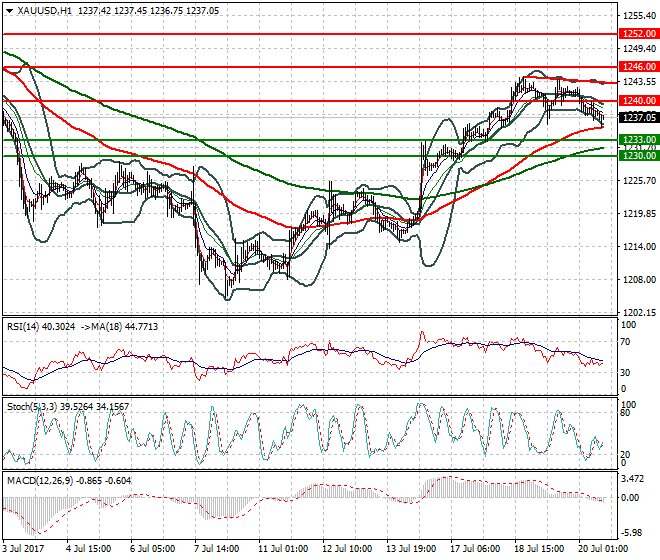Click the 17 Jul 06:00 time label
Image resolution: width=660 pixels, height=560 pixels.
pos(475,549)
